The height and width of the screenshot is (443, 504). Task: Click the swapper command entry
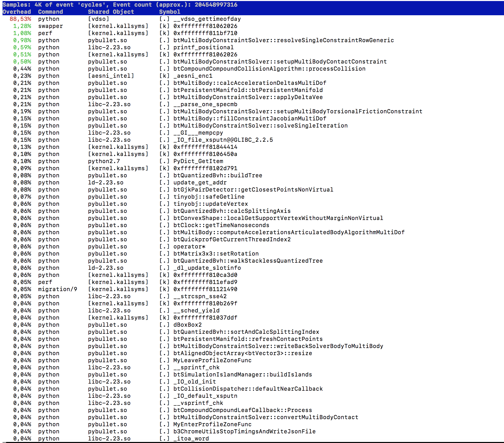click(50, 26)
